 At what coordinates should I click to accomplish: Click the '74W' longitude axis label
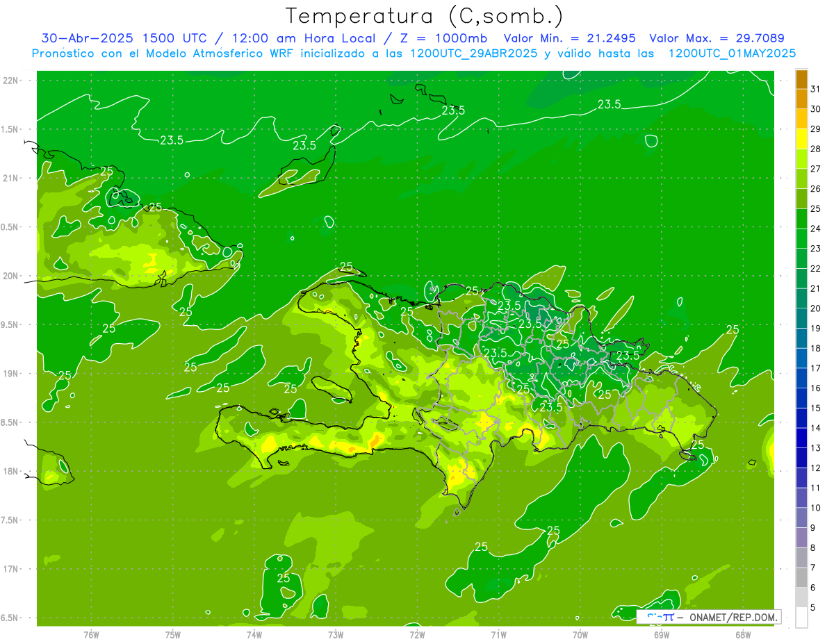pyautogui.click(x=254, y=634)
